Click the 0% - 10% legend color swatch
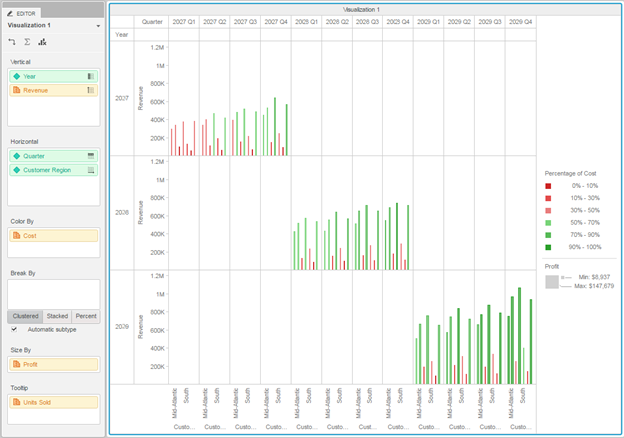The height and width of the screenshot is (438, 624). [549, 186]
